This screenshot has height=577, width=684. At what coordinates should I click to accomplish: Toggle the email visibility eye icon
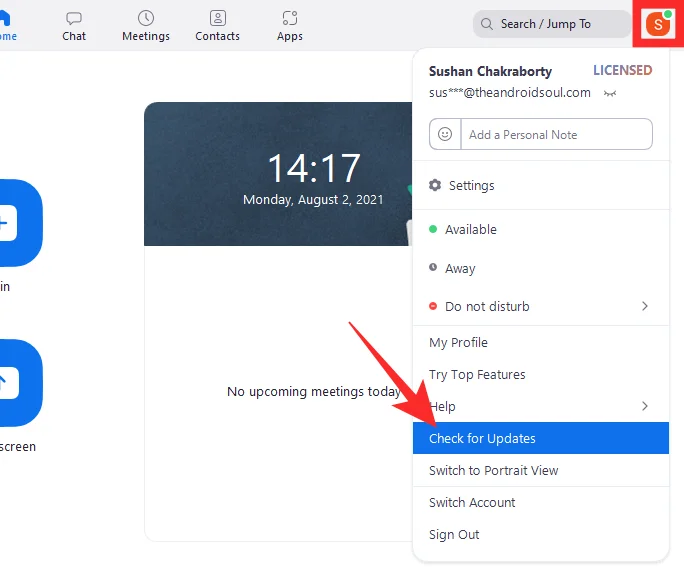coord(609,93)
